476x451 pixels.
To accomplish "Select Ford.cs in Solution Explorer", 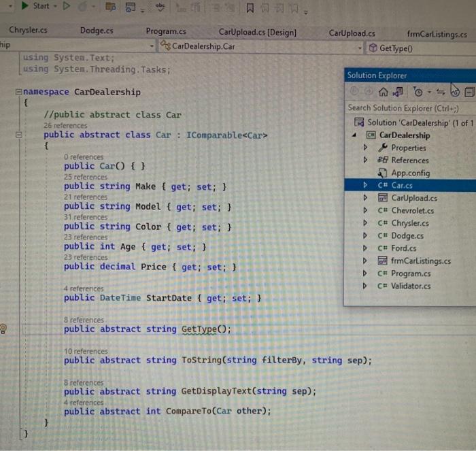I will pos(403,248).
